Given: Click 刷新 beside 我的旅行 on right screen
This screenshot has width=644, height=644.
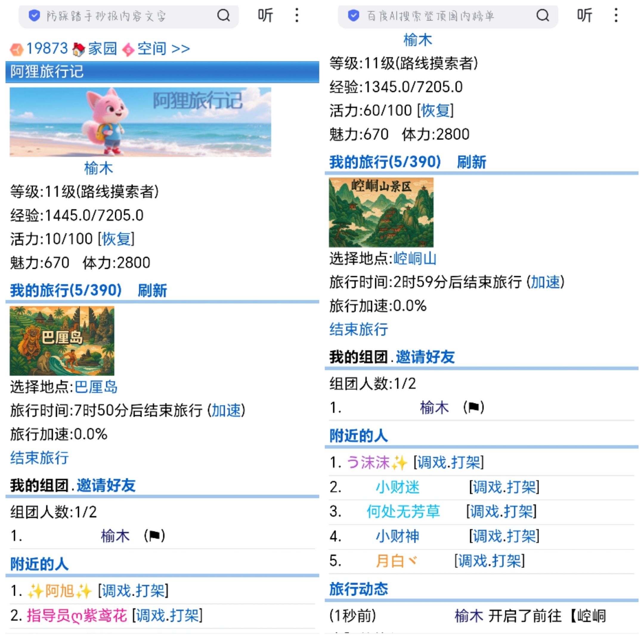Looking at the screenshot, I should point(471,162).
